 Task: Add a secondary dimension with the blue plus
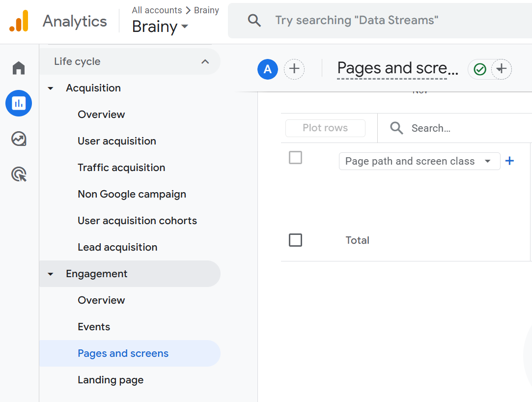509,161
